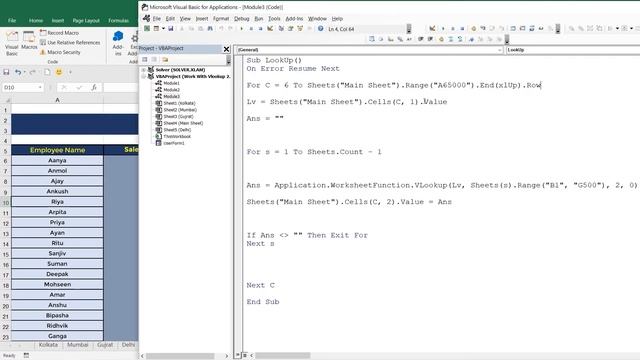
Task: Switch to the Mumbai sheet tab
Action: 78,345
